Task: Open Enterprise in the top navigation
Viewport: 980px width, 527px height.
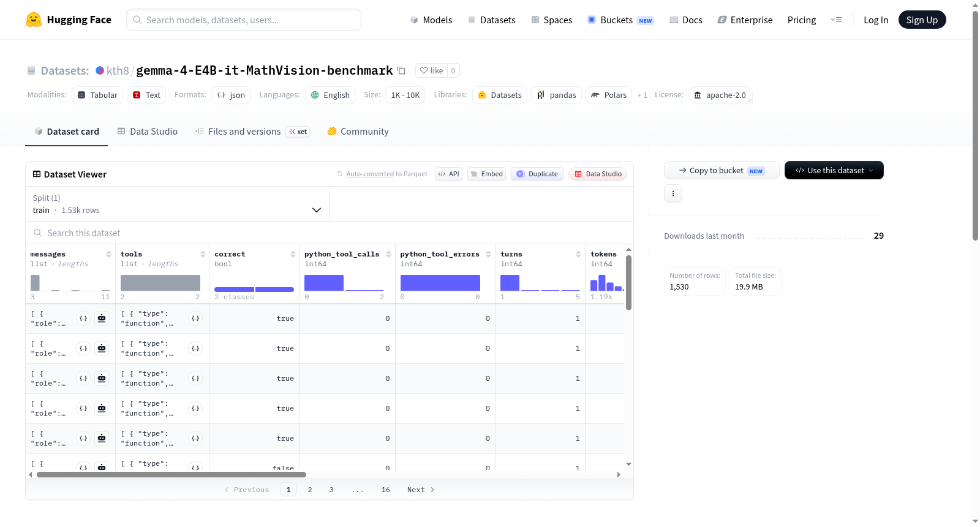Action: 745,20
